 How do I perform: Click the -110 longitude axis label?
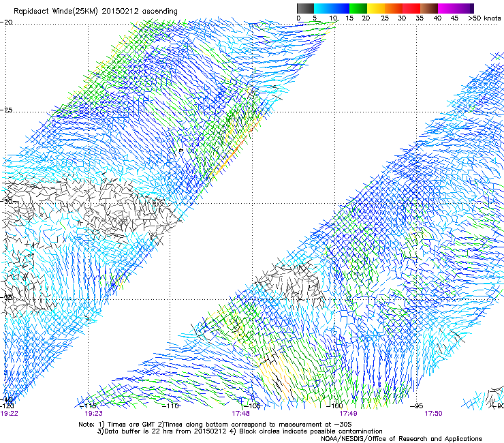pos(170,406)
